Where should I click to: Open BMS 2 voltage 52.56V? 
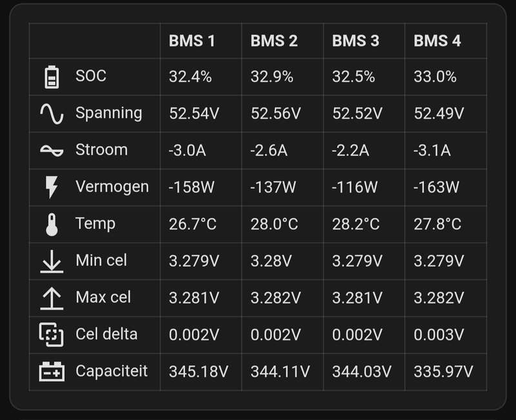276,114
